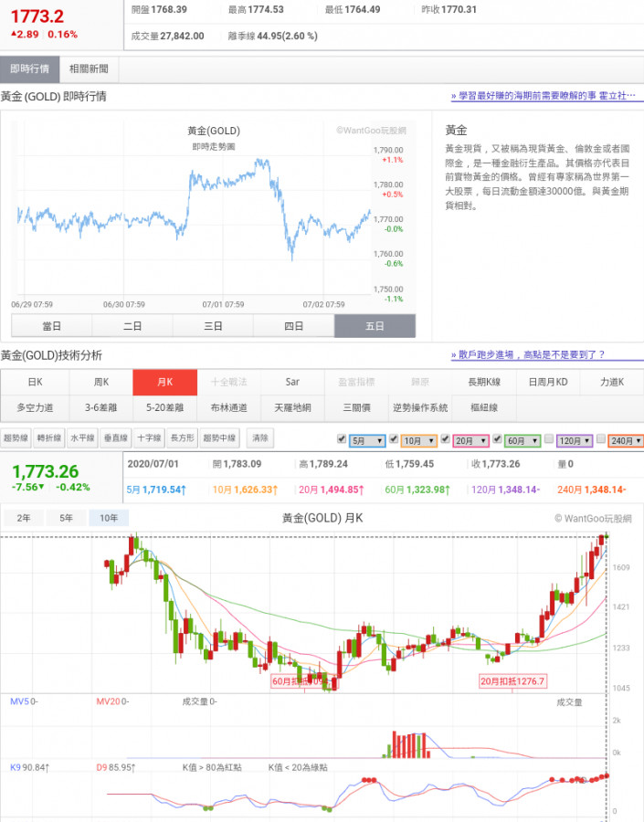The height and width of the screenshot is (822, 644).
Task: Select the 三日 chart range button
Action: tap(213, 326)
